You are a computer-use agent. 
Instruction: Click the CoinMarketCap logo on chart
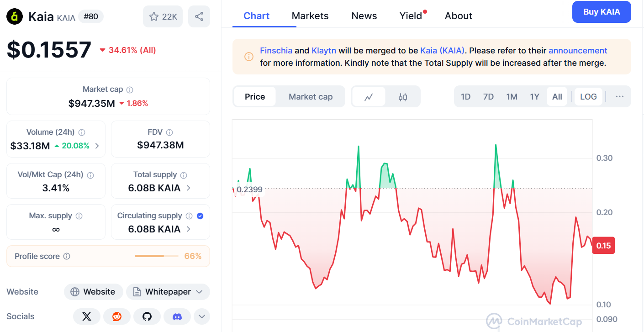coord(534,321)
